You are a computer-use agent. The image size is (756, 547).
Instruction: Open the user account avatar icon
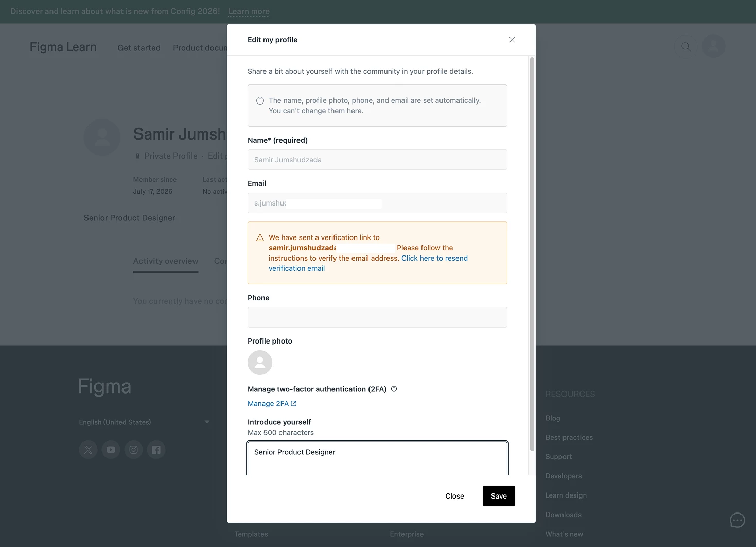(714, 46)
